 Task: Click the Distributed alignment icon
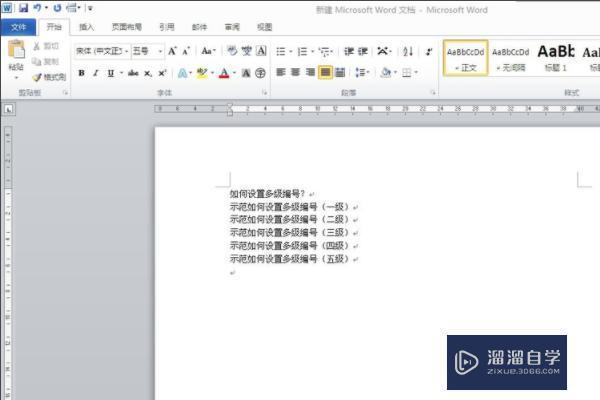340,72
